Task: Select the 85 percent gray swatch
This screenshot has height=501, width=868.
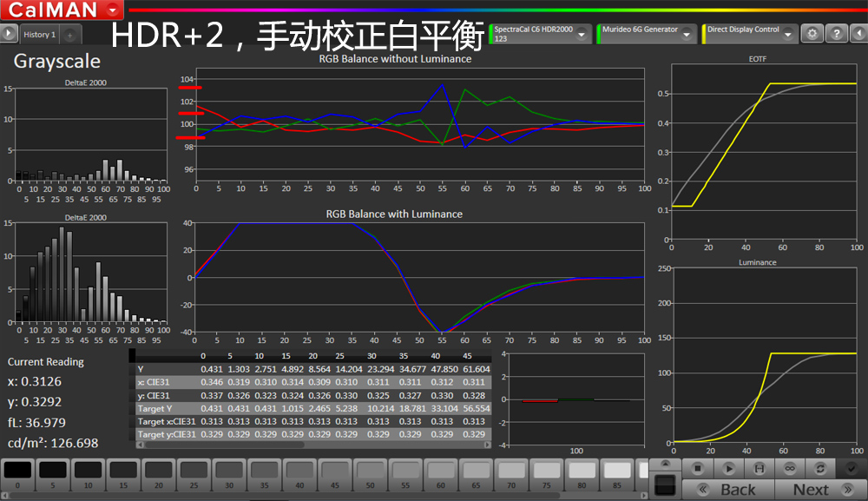Action: coord(616,473)
